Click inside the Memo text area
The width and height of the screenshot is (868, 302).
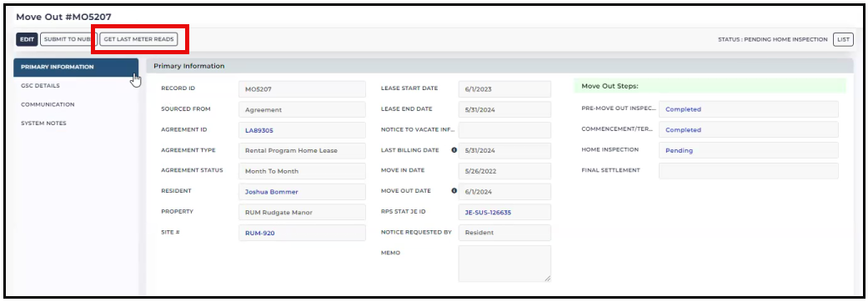point(504,264)
